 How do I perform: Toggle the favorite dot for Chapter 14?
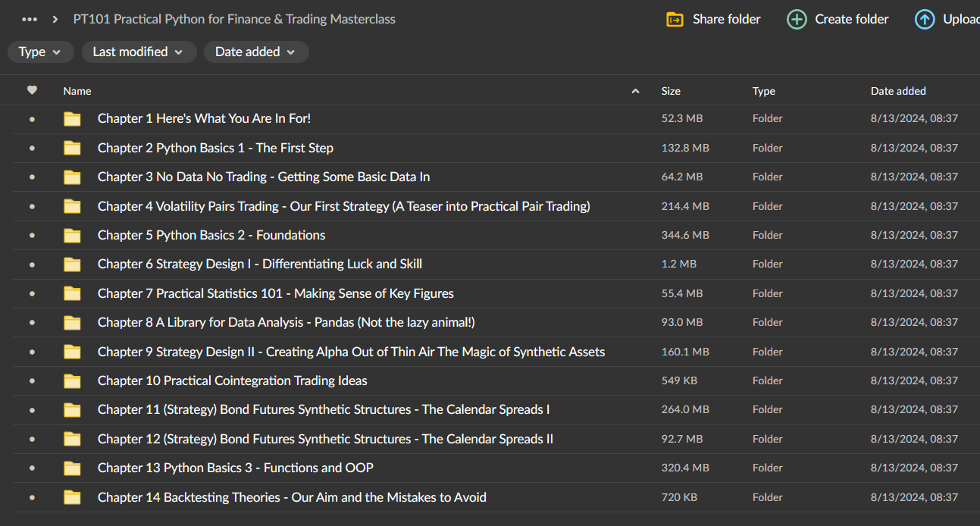point(32,497)
